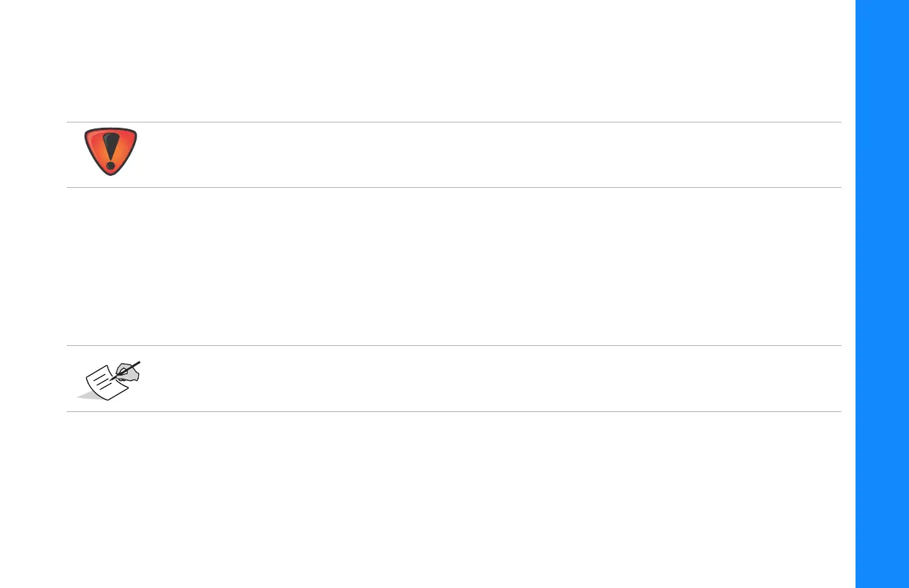Click the blue vertical bar on the right
Screen dimensions: 909x588
tap(882, 294)
